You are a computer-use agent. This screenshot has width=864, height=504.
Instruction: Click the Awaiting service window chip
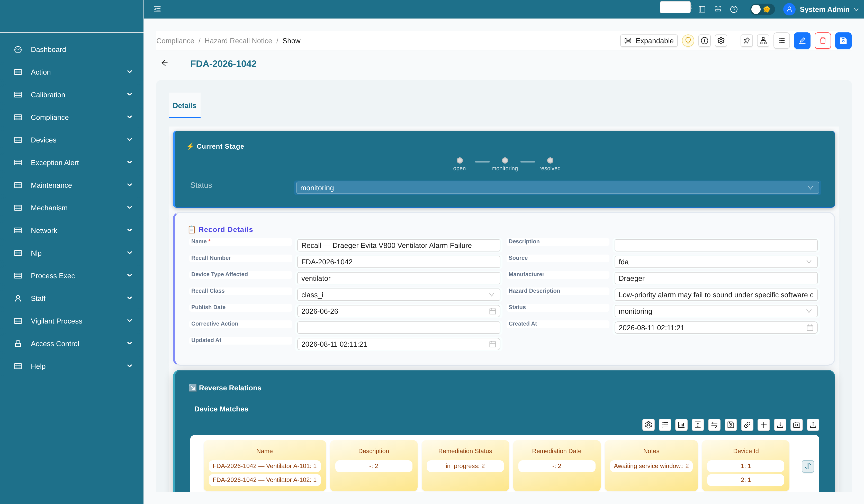tap(651, 466)
